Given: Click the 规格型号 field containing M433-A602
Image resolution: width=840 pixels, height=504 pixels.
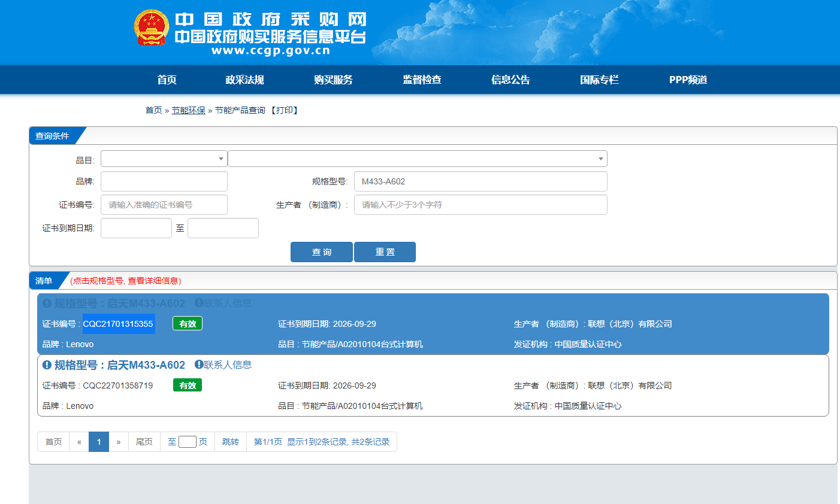Looking at the screenshot, I should click(481, 181).
